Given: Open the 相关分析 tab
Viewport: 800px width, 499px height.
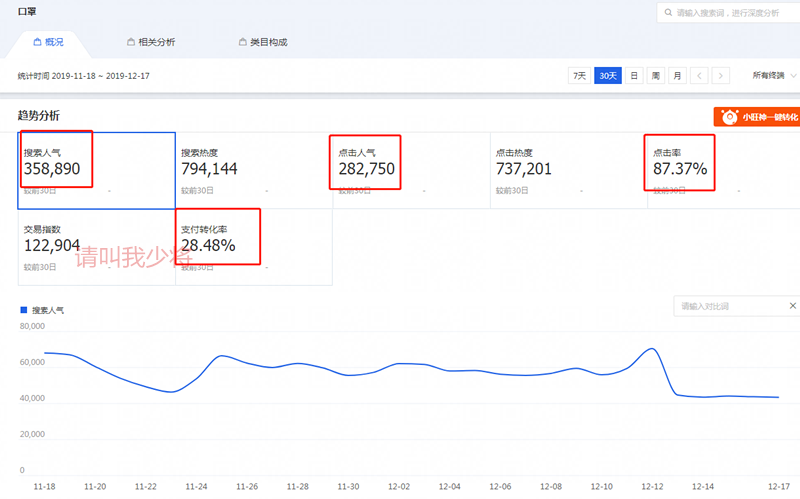Looking at the screenshot, I should [151, 42].
